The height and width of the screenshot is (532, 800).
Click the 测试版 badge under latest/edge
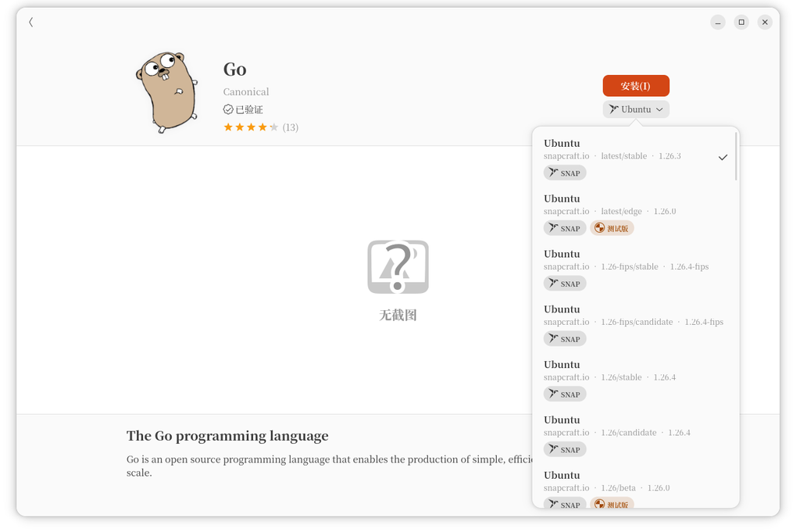(x=612, y=228)
